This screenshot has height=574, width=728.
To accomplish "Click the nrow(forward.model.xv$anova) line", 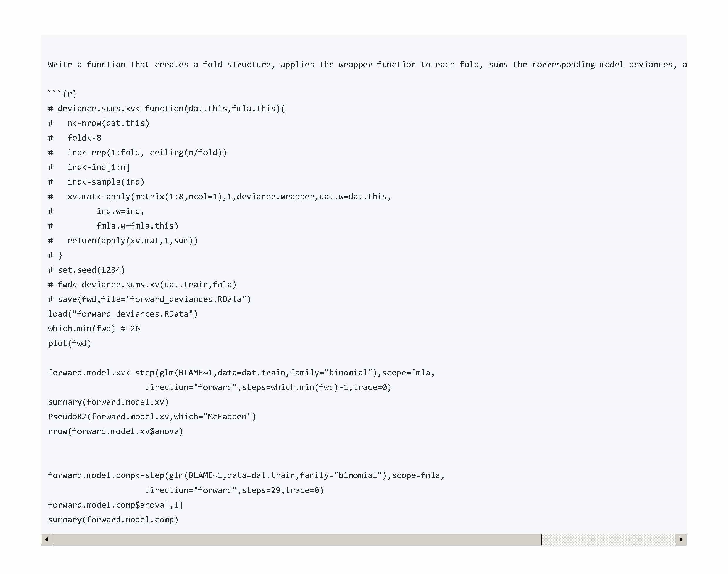I will [116, 431].
